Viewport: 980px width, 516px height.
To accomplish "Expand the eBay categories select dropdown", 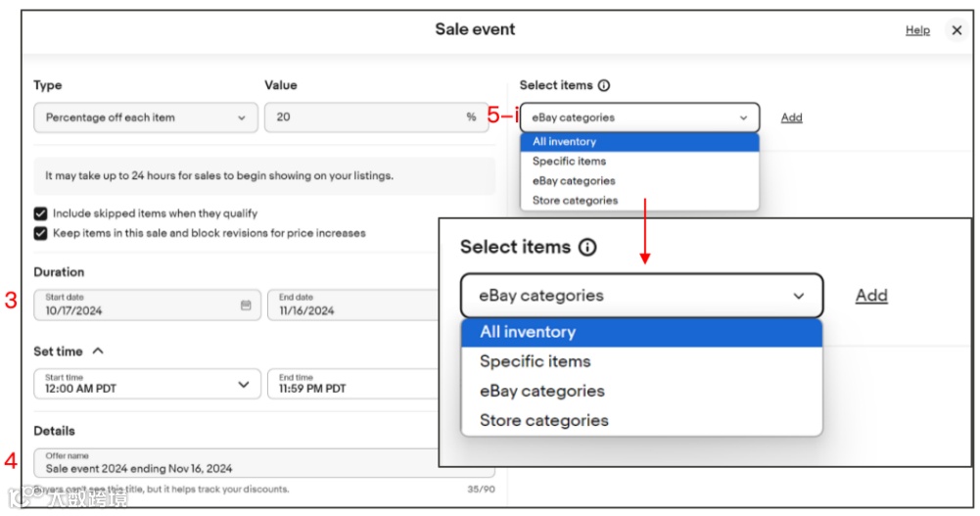I will click(639, 117).
